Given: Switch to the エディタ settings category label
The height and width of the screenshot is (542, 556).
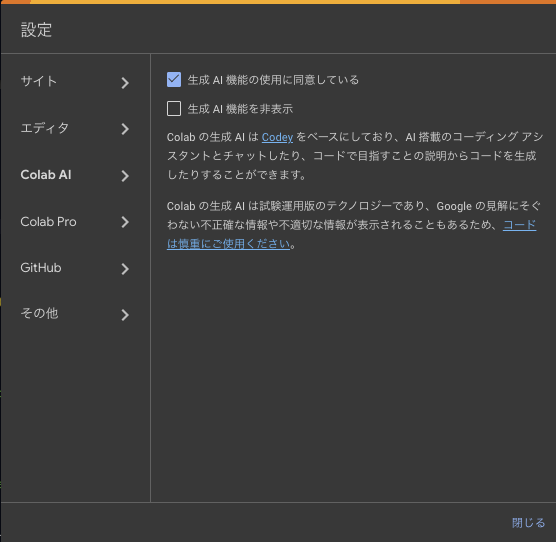Looking at the screenshot, I should pyautogui.click(x=45, y=128).
